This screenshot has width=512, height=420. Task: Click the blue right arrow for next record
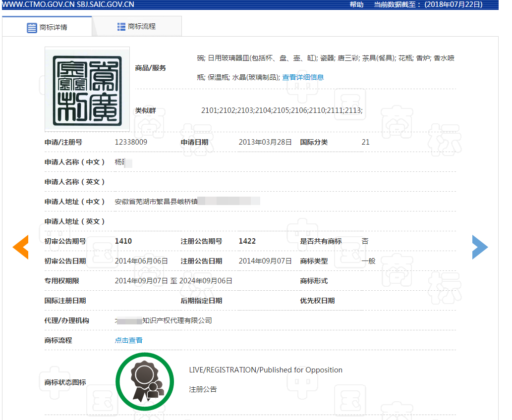pos(480,247)
